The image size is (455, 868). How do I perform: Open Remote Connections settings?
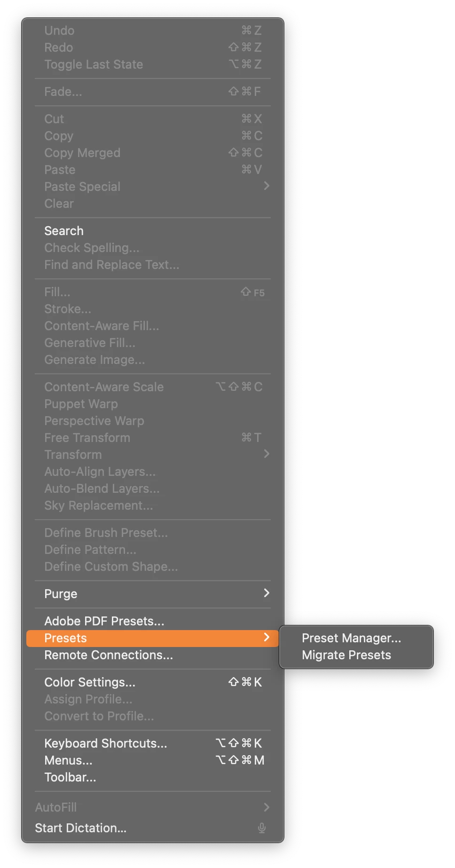pos(108,655)
